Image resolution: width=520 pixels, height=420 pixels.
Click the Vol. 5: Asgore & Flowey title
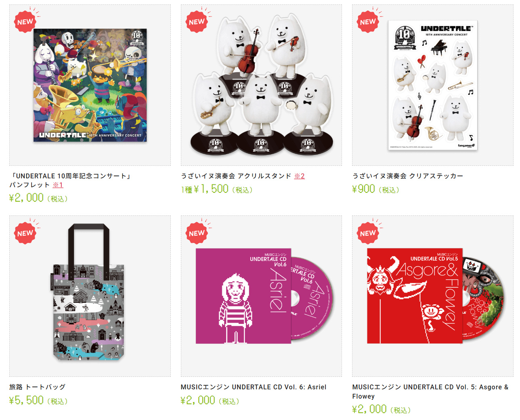tap(430, 392)
